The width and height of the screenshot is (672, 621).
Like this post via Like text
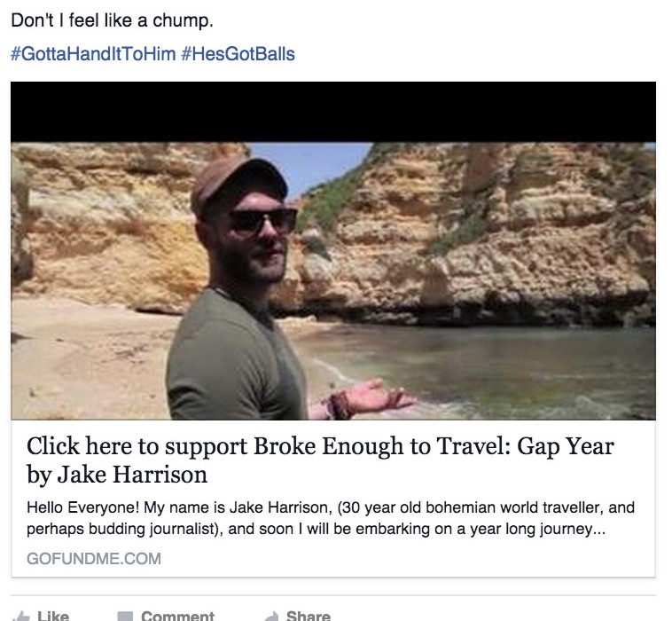point(53,616)
